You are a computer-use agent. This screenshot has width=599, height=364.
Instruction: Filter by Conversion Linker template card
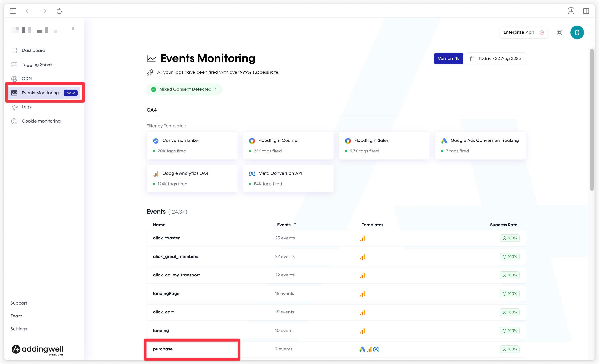tap(192, 146)
